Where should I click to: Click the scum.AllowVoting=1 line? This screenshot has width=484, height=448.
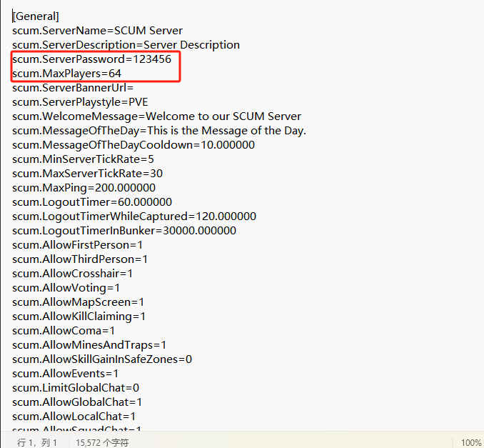(x=66, y=288)
